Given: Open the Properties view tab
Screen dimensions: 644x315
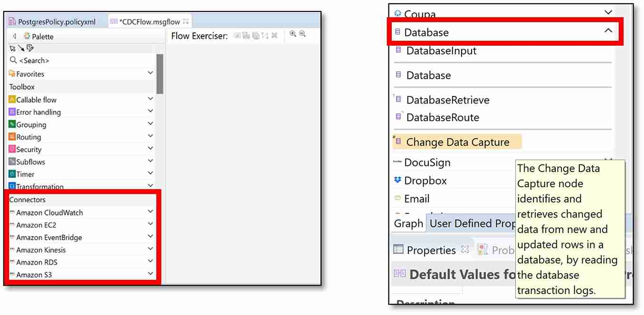Looking at the screenshot, I should coord(431,250).
